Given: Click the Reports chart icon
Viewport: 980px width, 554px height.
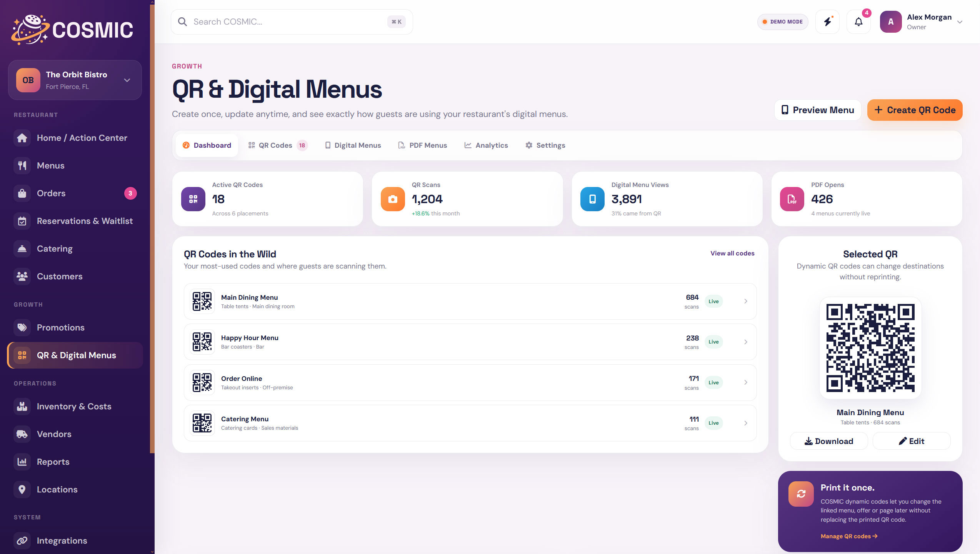Looking at the screenshot, I should 22,462.
